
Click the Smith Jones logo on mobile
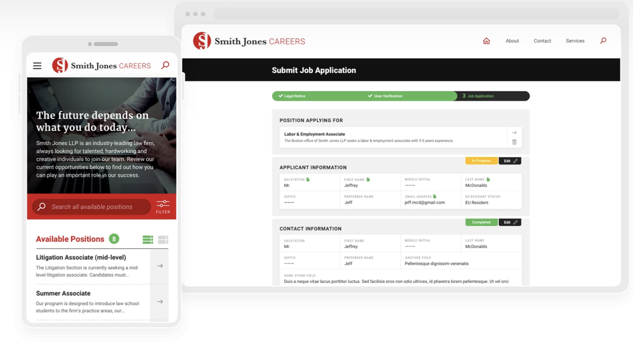[101, 65]
